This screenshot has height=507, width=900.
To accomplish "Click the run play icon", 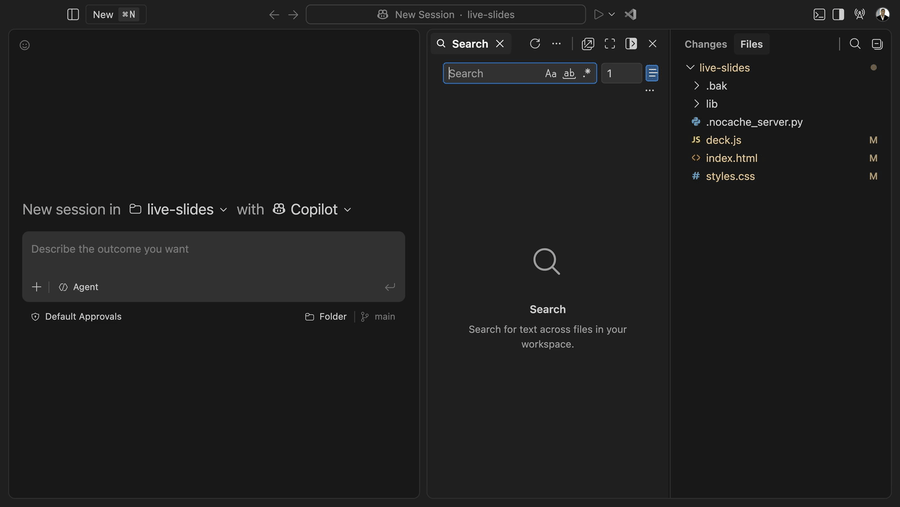I will pyautogui.click(x=598, y=14).
